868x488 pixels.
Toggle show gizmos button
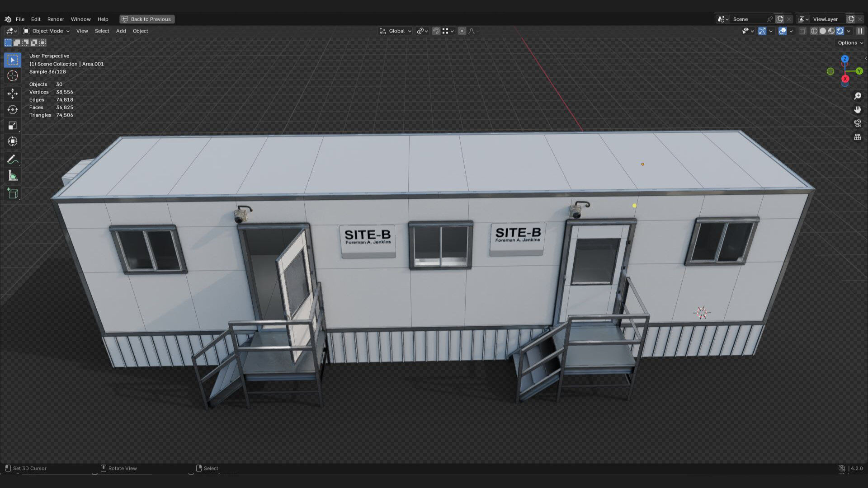click(x=762, y=31)
